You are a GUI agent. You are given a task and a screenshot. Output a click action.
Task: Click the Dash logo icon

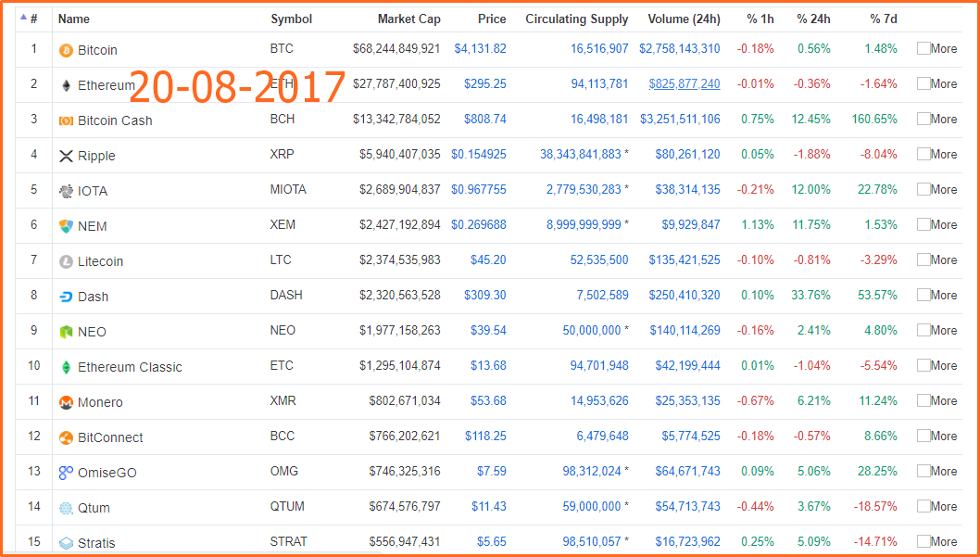[x=66, y=297]
